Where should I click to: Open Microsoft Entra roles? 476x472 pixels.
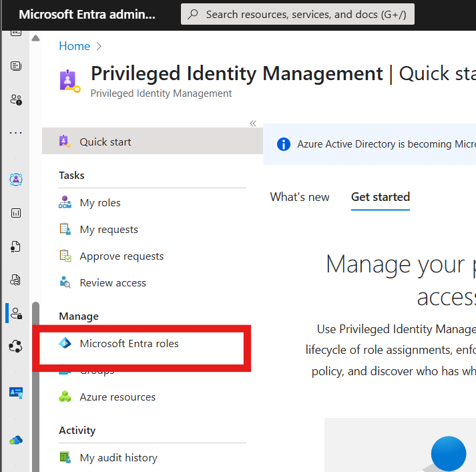click(129, 343)
